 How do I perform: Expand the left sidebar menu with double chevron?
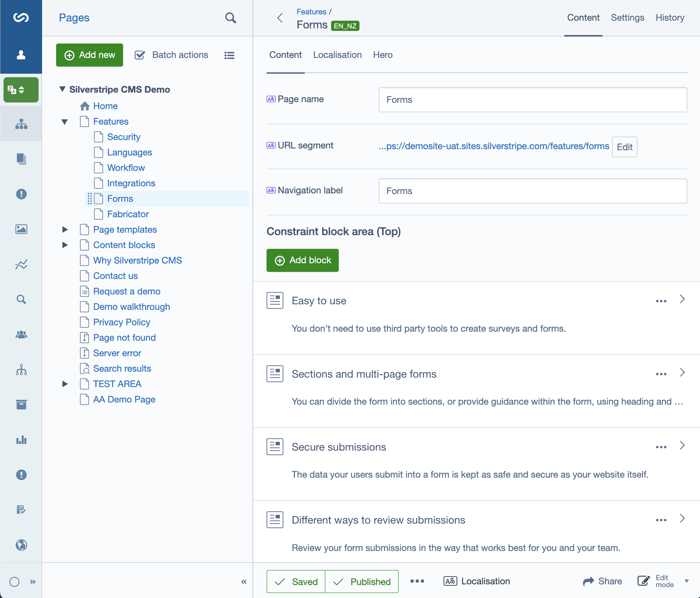33,582
